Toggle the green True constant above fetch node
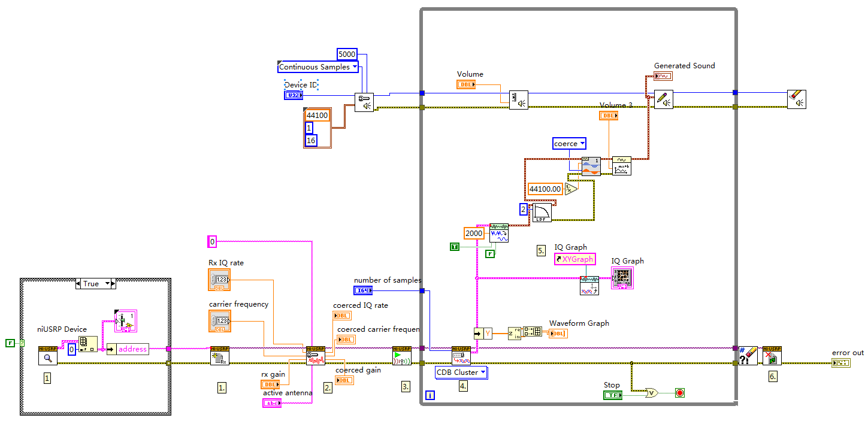 tap(455, 246)
